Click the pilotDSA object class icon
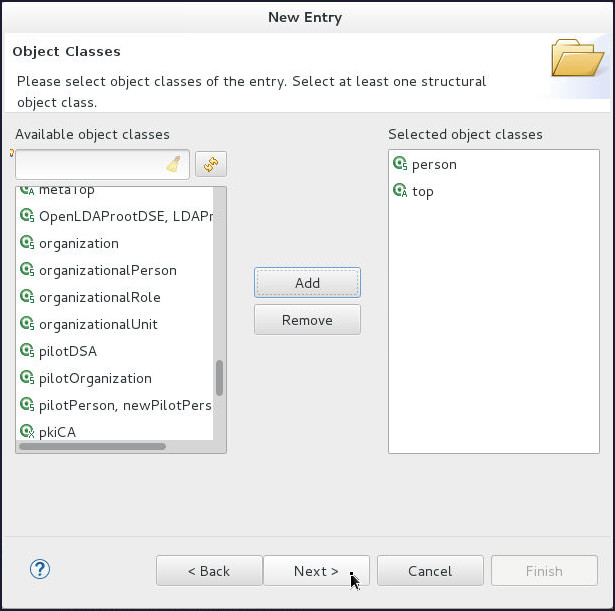The width and height of the screenshot is (615, 611). (28, 351)
